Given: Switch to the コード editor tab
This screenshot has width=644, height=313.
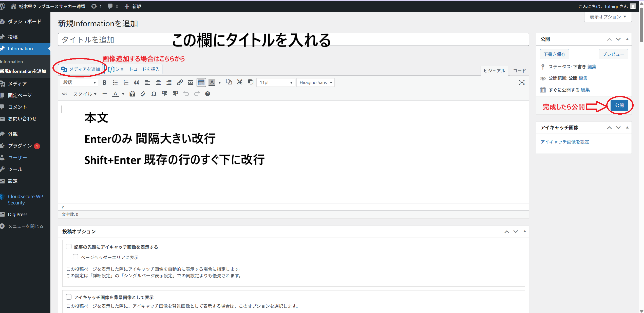Looking at the screenshot, I should [x=519, y=71].
